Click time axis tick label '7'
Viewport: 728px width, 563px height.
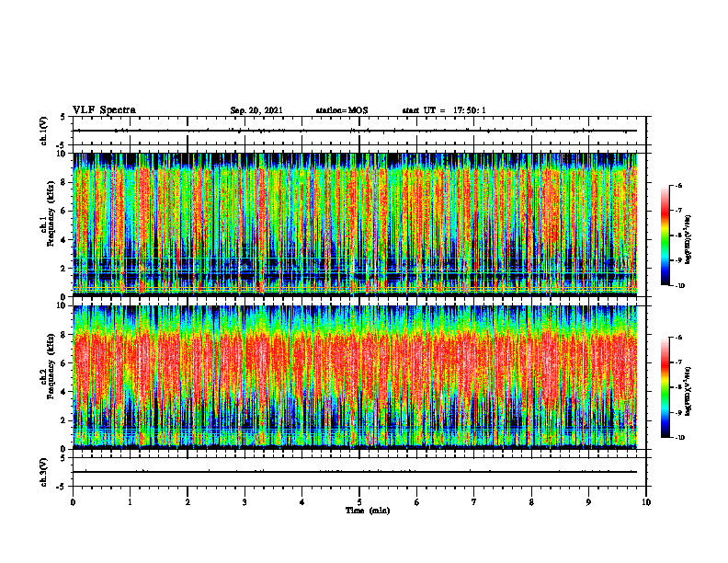[x=474, y=502]
